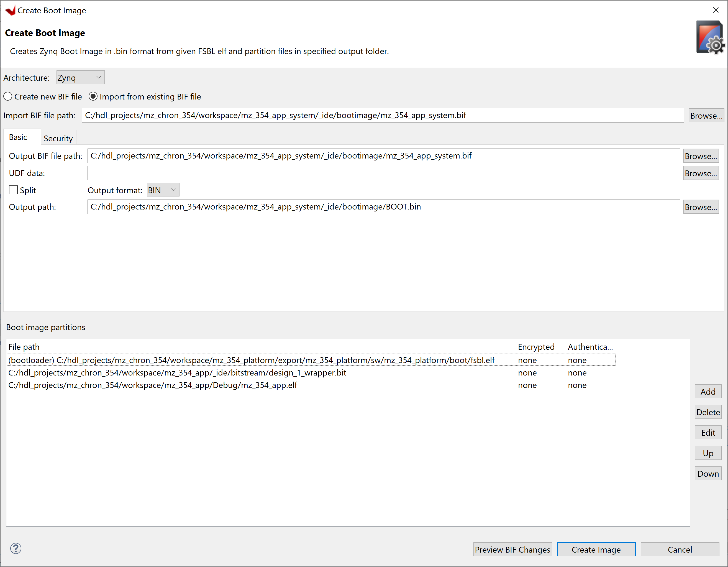Click Preview BIF Changes

coord(512,549)
